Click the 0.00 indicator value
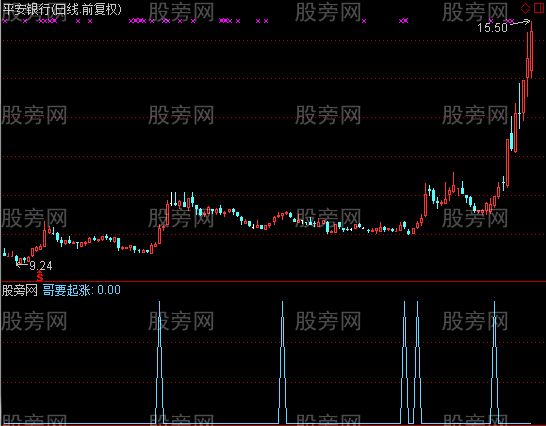 [109, 290]
